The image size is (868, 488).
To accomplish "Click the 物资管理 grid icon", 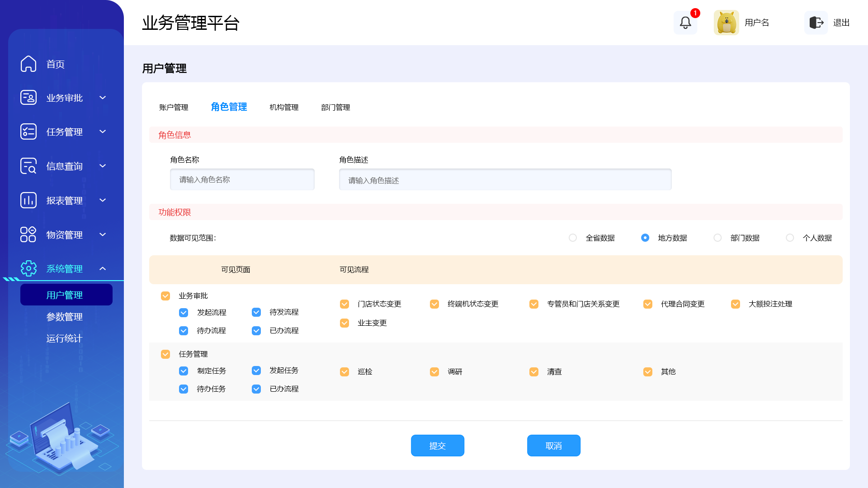I will tap(28, 235).
